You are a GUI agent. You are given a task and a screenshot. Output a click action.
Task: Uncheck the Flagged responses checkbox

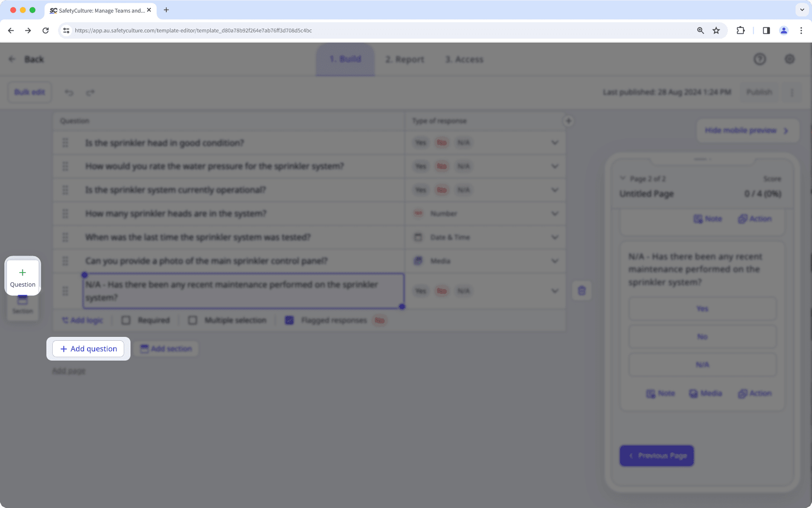click(x=290, y=320)
